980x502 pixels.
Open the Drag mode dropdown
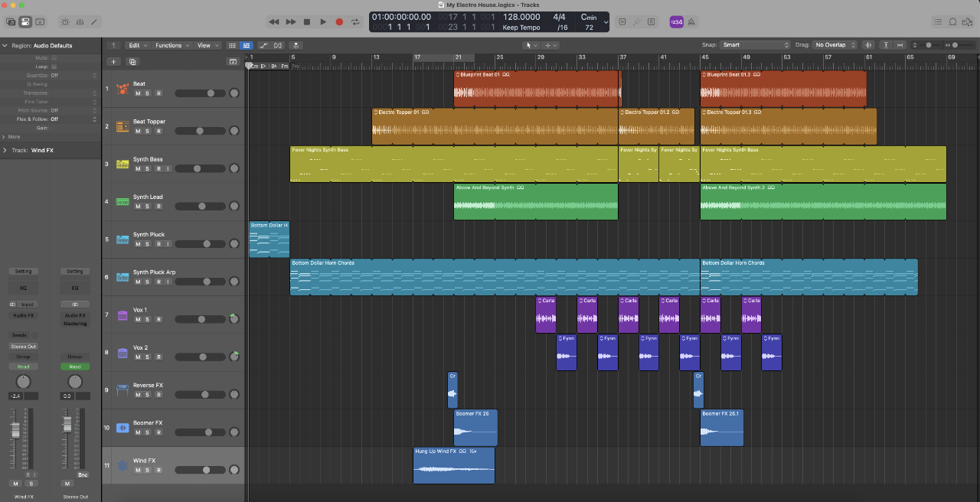[x=834, y=45]
